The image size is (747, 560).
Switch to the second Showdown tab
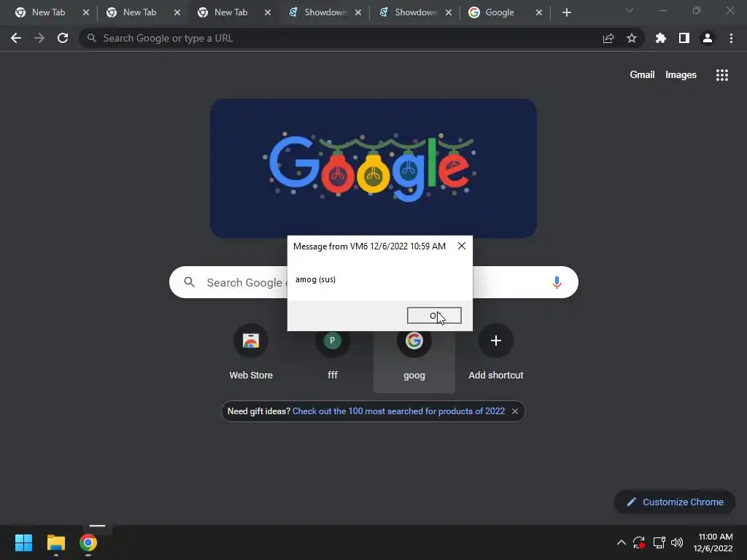point(415,12)
